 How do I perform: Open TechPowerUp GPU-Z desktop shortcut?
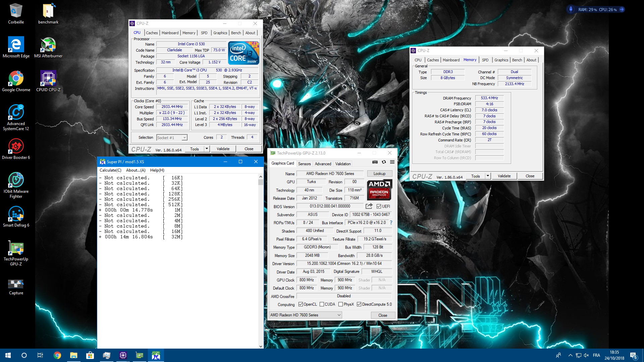[16, 253]
